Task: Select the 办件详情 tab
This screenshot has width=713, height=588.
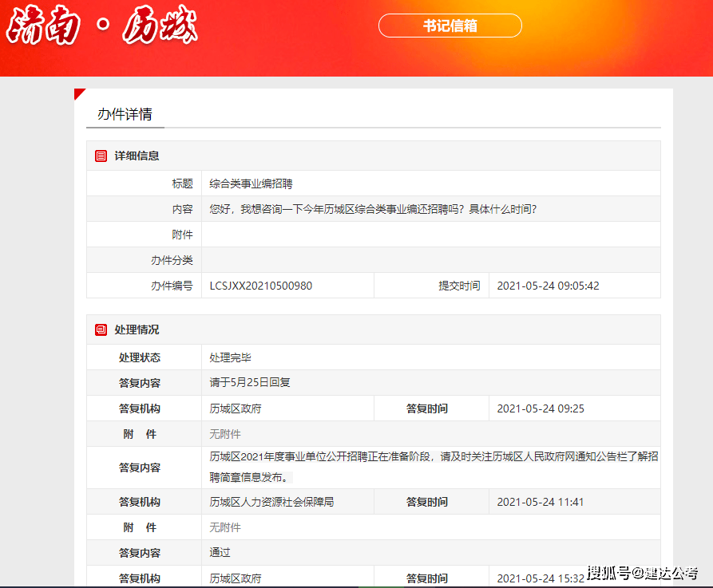Action: [x=125, y=114]
